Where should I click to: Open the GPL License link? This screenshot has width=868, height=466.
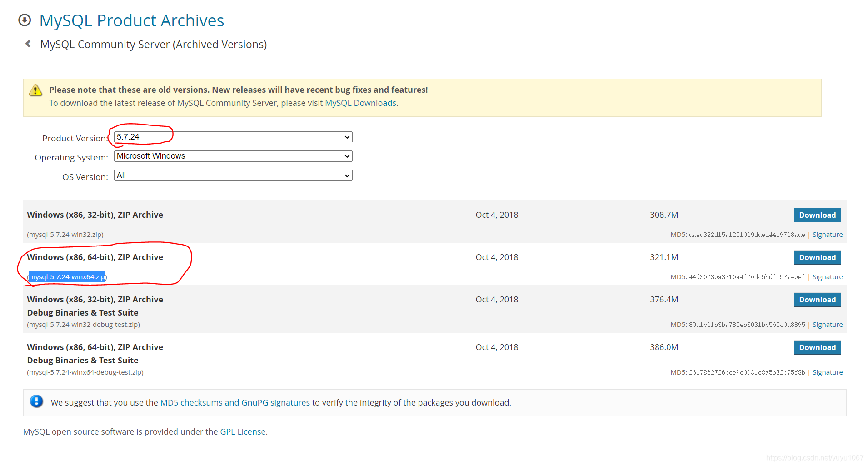coord(243,431)
